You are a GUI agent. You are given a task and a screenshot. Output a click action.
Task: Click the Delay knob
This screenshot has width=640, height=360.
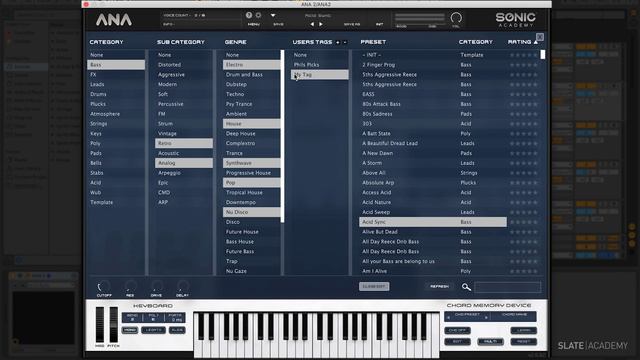pos(182,287)
